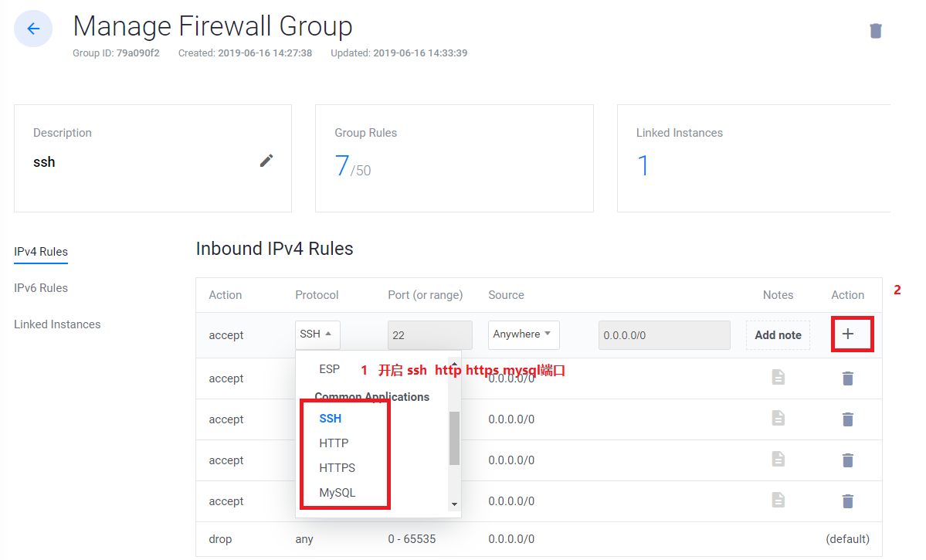The width and height of the screenshot is (926, 560).
Task: Click the protocol list scrollbar thumb
Action: point(454,438)
